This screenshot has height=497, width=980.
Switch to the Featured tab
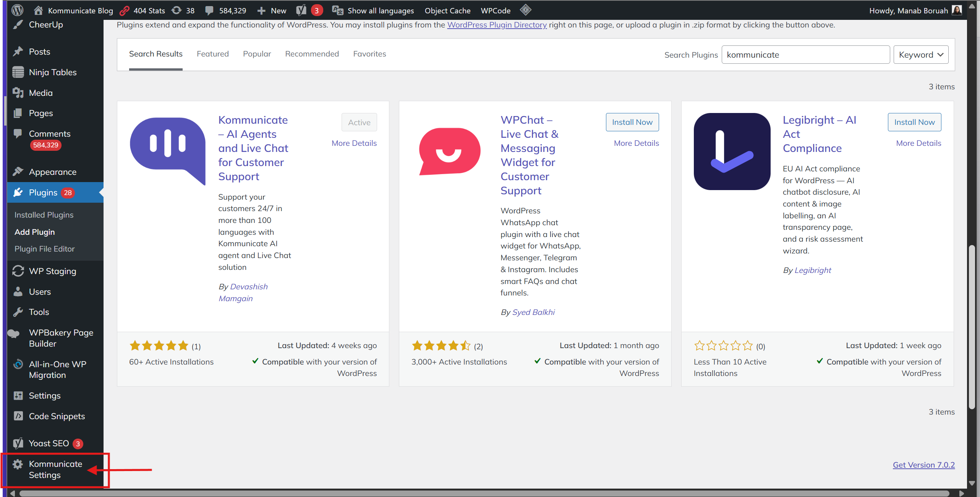pyautogui.click(x=212, y=54)
